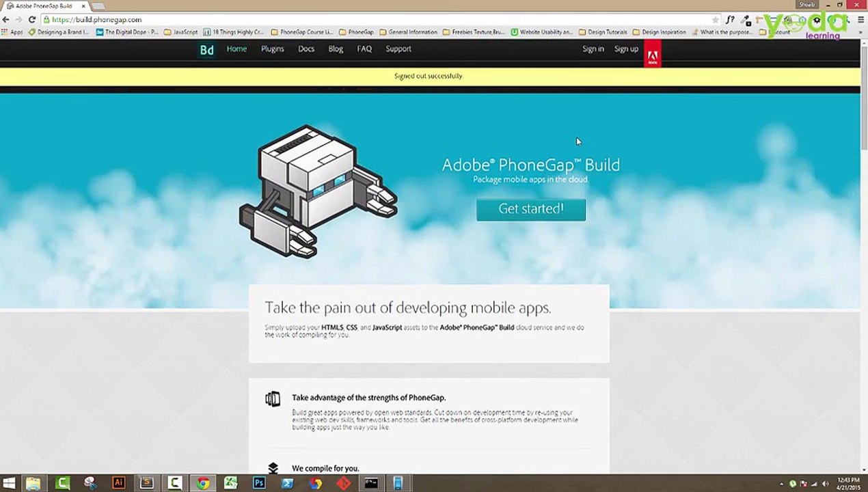Open the Freebies Texture bookmark folder

[474, 32]
